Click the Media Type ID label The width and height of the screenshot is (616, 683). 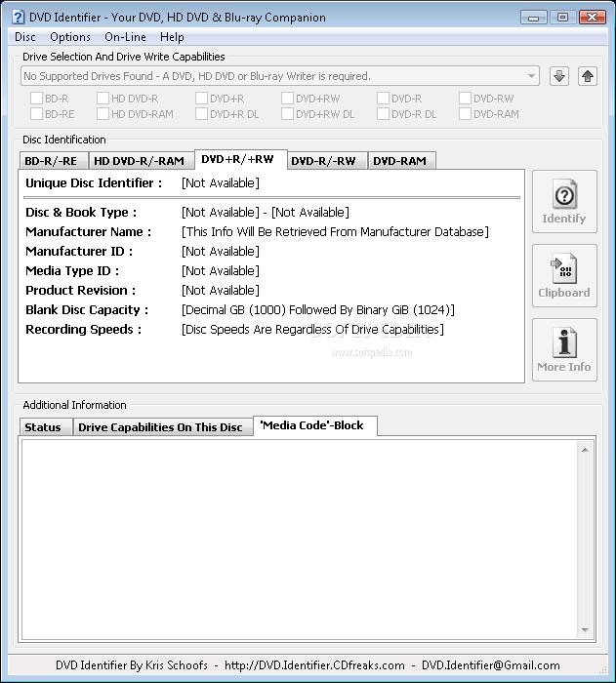coord(72,271)
